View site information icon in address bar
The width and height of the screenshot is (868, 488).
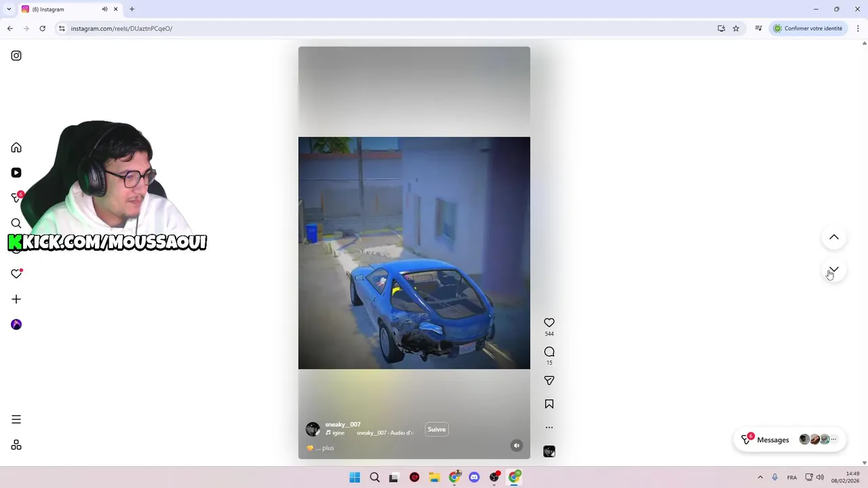point(62,28)
